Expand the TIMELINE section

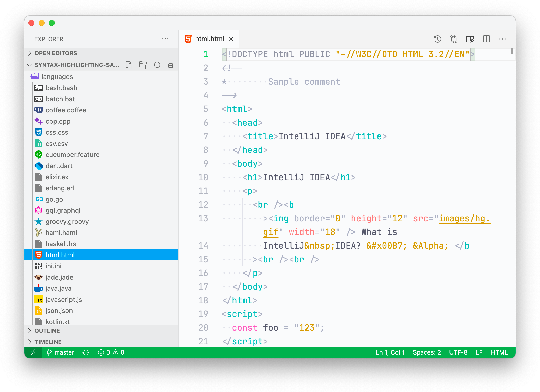tap(48, 342)
